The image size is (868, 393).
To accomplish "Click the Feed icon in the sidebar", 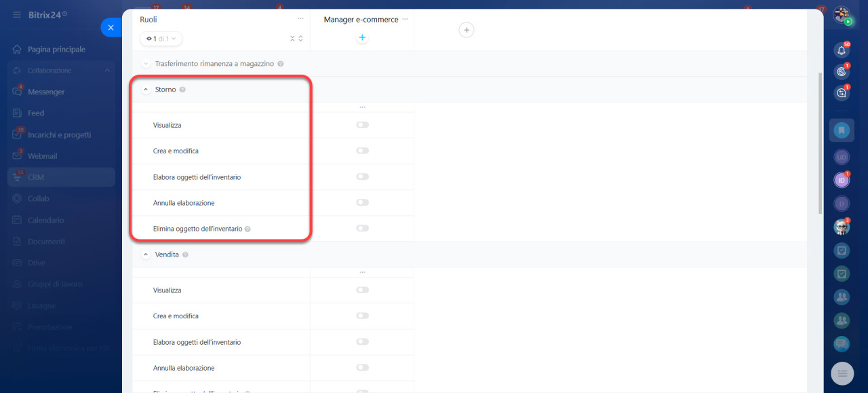I will tap(17, 113).
